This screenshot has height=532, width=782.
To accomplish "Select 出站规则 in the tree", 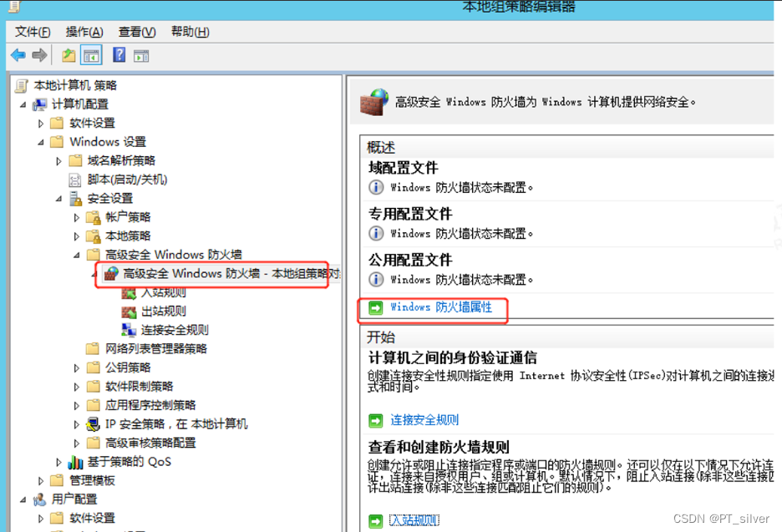I will click(x=164, y=312).
